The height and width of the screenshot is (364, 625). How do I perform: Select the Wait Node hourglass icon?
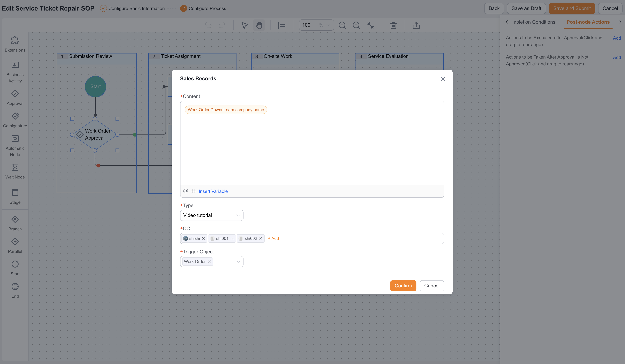pyautogui.click(x=15, y=167)
